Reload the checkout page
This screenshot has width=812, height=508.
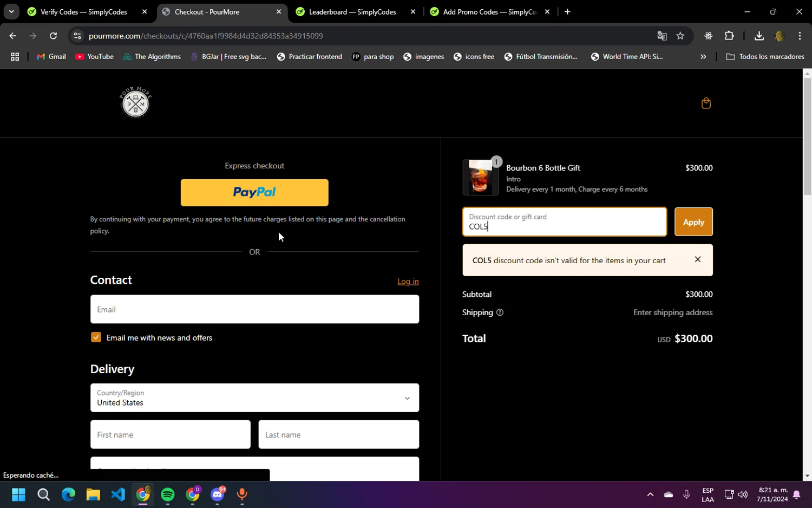(x=53, y=36)
